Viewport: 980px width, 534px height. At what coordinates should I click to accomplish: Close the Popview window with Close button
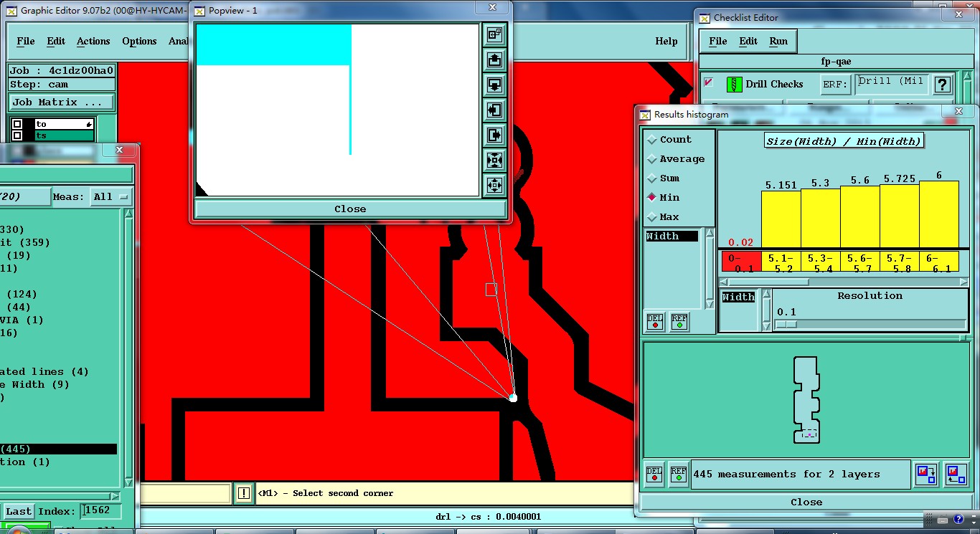[350, 209]
